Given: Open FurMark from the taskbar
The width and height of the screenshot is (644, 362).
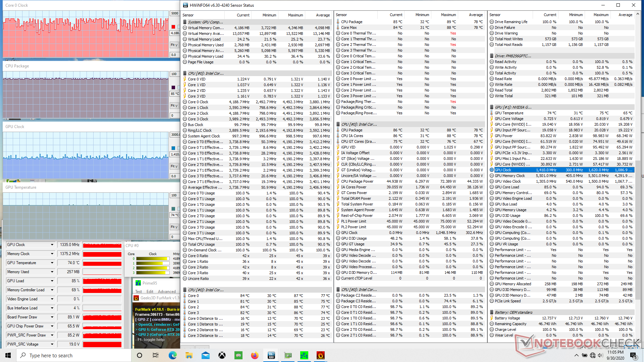Looking at the screenshot, I should coord(321,355).
